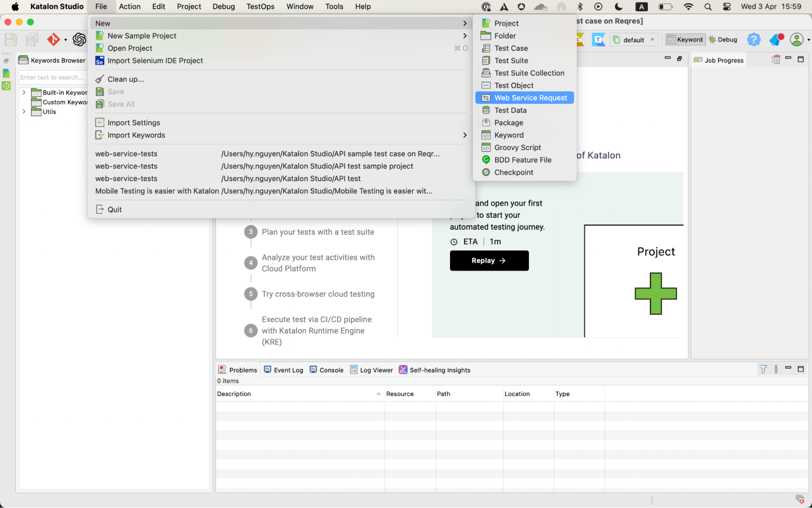The image size is (812, 508).
Task: Sort by the Resource column header
Action: pyautogui.click(x=410, y=393)
